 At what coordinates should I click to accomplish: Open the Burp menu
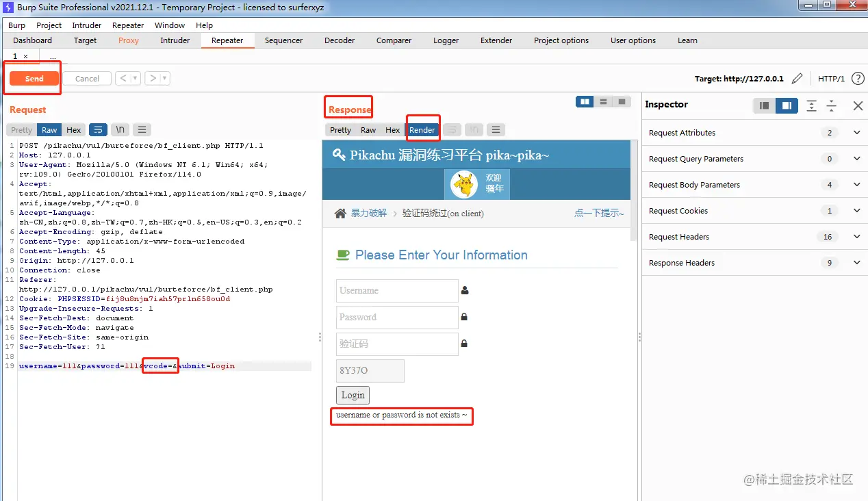pos(17,25)
